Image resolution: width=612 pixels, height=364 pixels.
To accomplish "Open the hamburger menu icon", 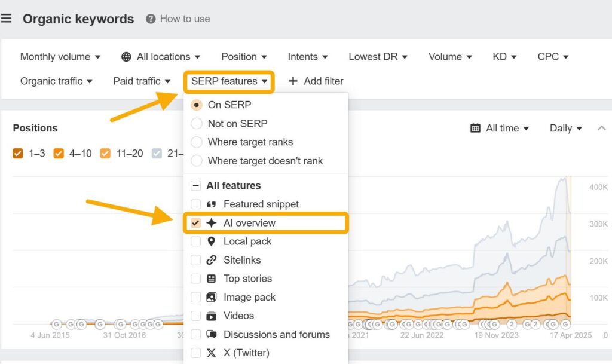I will 6,19.
